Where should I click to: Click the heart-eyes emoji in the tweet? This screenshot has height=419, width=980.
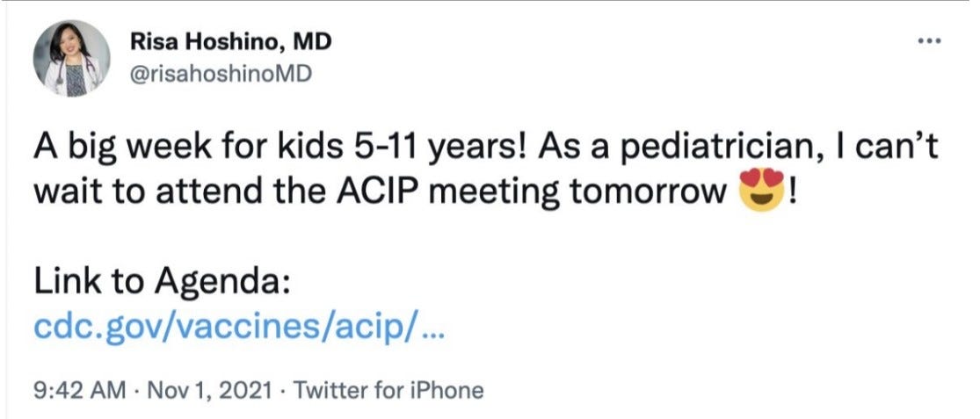[x=761, y=189]
